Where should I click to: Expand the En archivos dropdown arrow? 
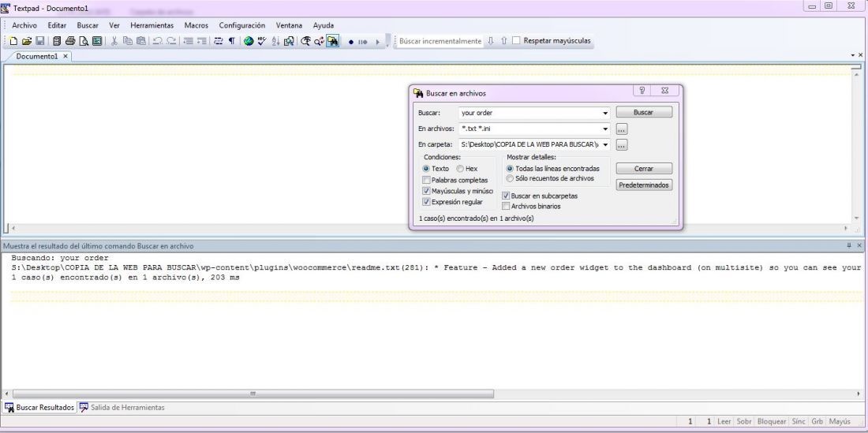[x=605, y=129]
